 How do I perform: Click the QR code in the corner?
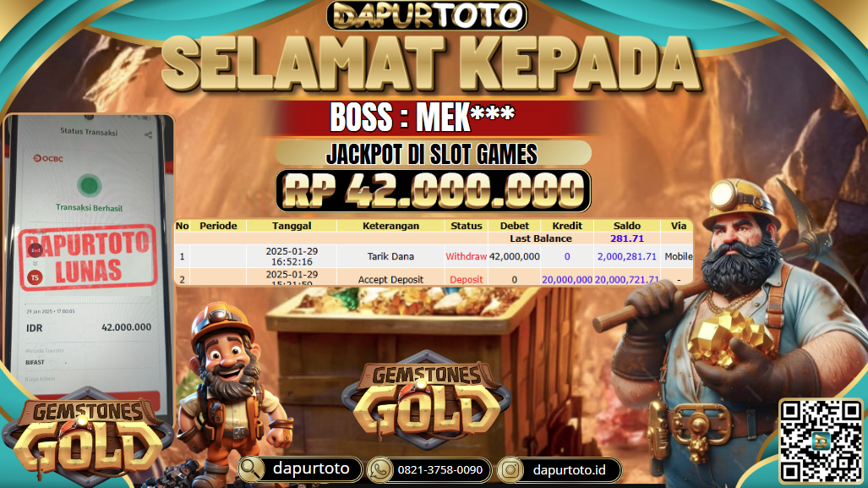822,441
